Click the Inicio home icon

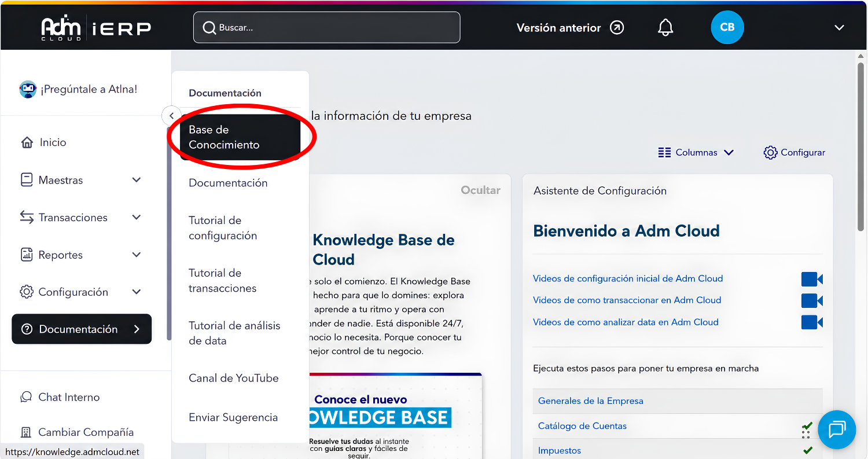click(27, 142)
